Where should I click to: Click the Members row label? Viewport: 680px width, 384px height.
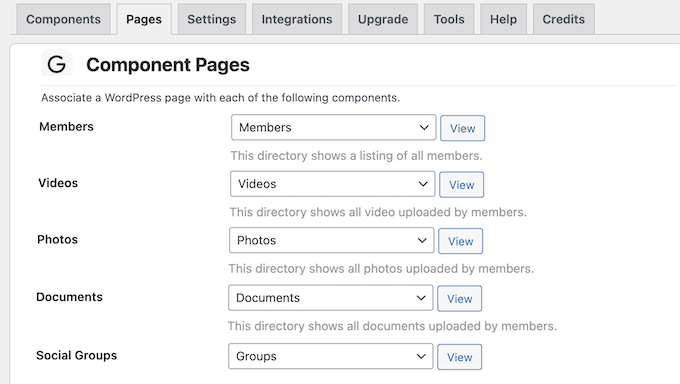[66, 127]
